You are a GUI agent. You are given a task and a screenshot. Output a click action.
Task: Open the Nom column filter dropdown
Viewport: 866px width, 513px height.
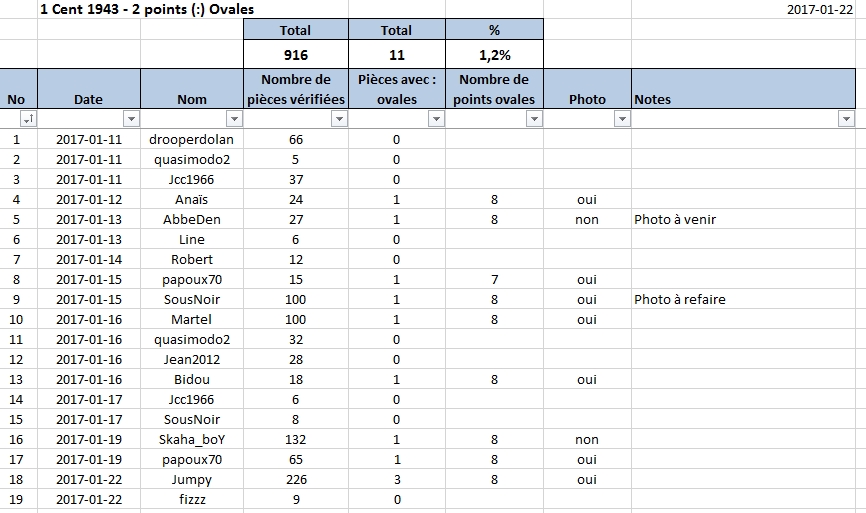pyautogui.click(x=235, y=119)
